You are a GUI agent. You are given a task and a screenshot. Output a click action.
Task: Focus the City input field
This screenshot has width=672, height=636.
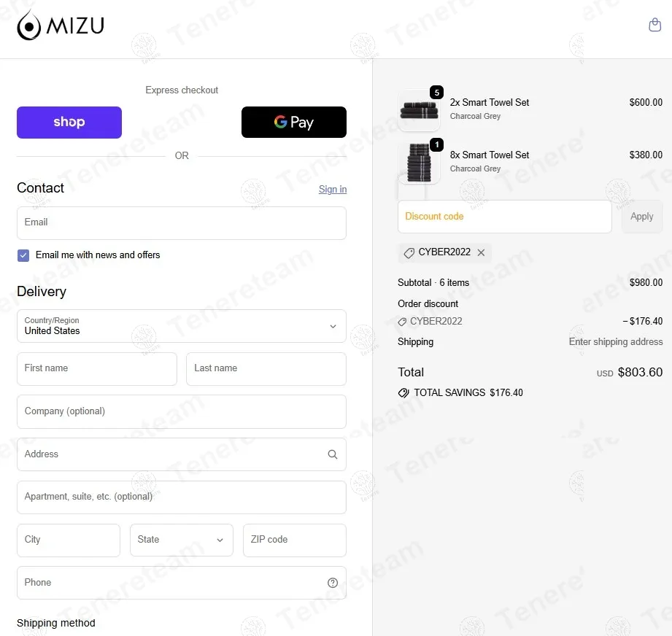tap(69, 540)
